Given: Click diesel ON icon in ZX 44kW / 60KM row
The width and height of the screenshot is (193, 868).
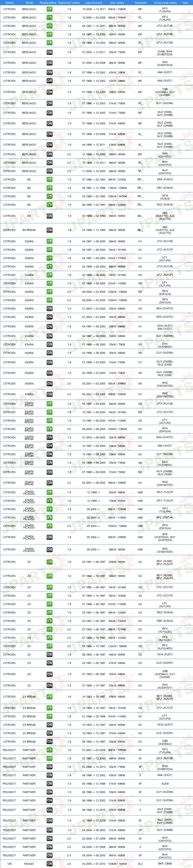Looking at the screenshot, I should [49, 655].
